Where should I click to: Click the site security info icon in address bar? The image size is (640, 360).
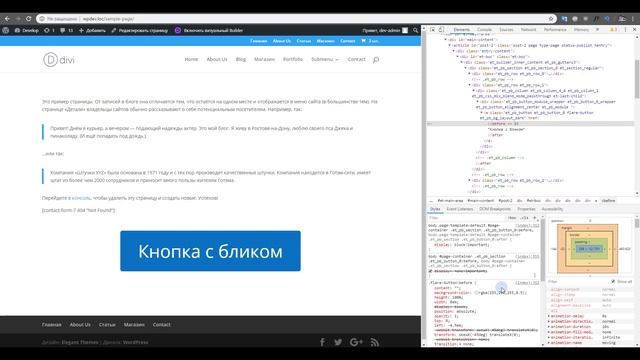coord(42,19)
